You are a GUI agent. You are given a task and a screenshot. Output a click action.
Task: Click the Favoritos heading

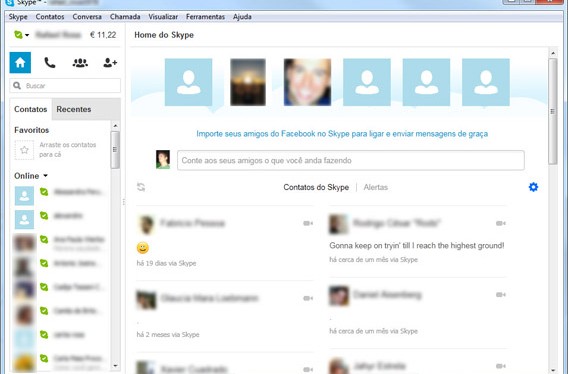[x=32, y=130]
